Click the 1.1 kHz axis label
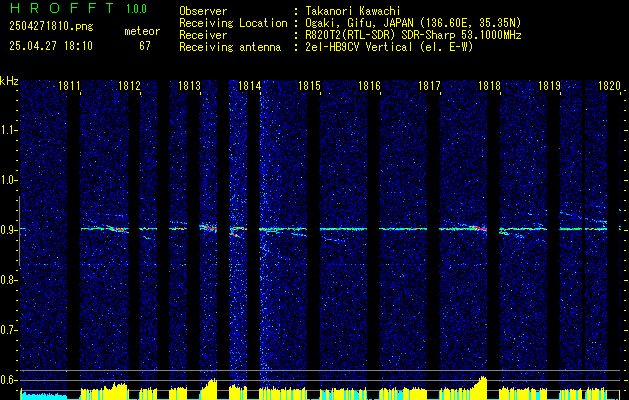This screenshot has height=400, width=629. [9, 130]
